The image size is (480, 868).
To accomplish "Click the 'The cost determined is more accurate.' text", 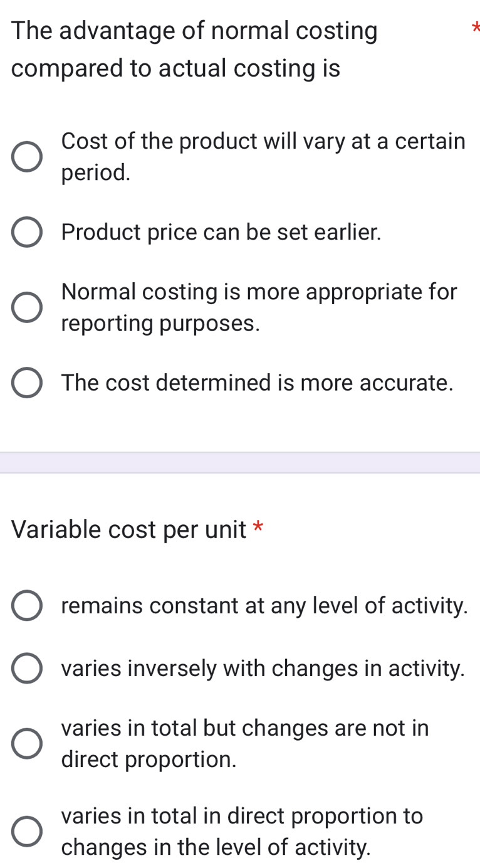I will (x=257, y=383).
